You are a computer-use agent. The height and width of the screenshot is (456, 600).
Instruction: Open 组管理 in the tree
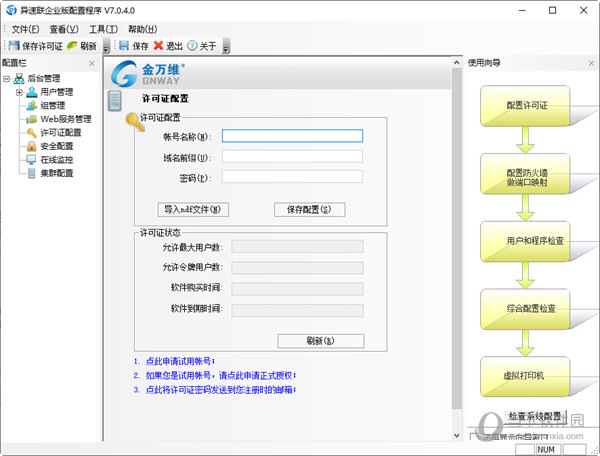(x=53, y=106)
